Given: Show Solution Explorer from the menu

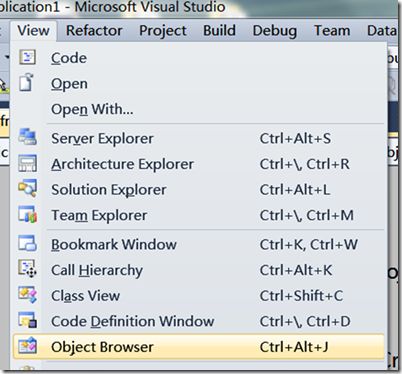Looking at the screenshot, I should tap(199, 189).
